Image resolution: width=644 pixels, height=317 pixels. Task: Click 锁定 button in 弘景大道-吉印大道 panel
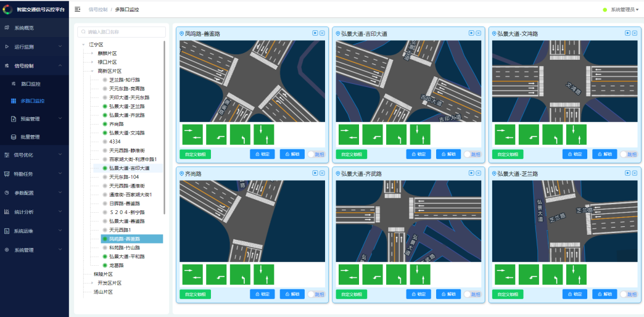(x=418, y=154)
